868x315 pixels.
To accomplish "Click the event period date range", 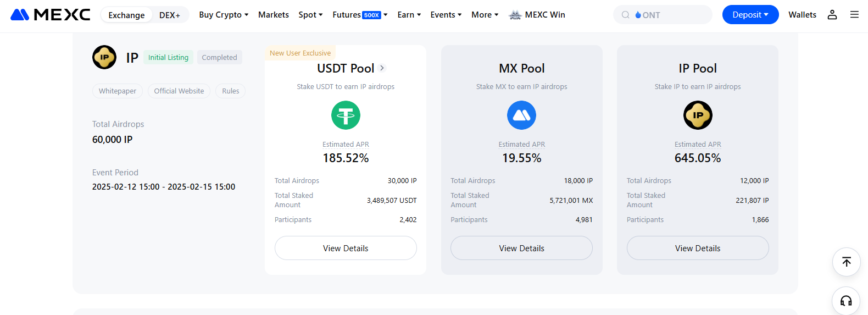I will point(164,187).
